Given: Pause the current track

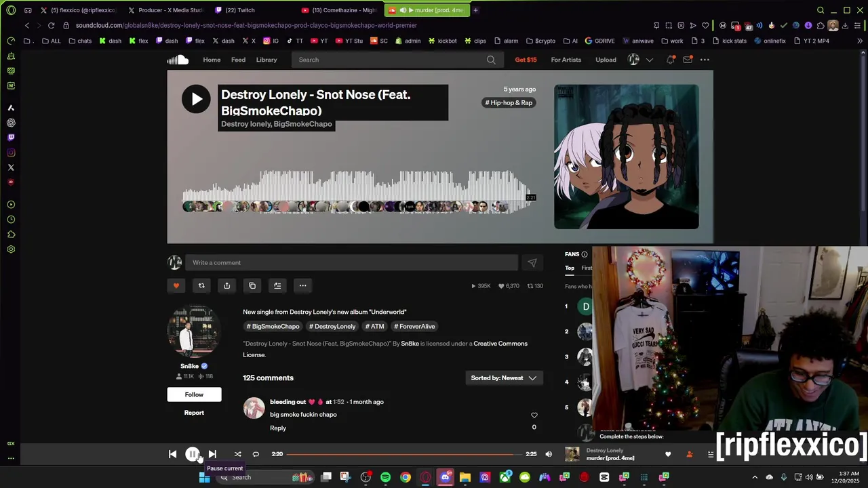Looking at the screenshot, I should pyautogui.click(x=193, y=454).
